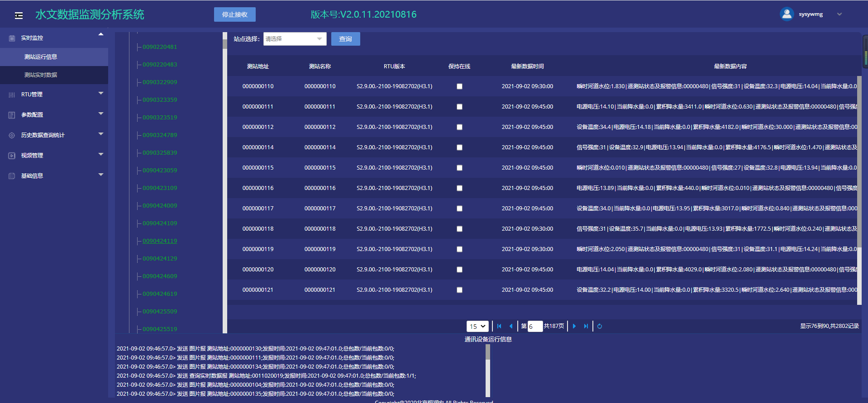This screenshot has width=868, height=403.
Task: Toggle 保持在线 checkbox for 0000000120
Action: point(459,270)
